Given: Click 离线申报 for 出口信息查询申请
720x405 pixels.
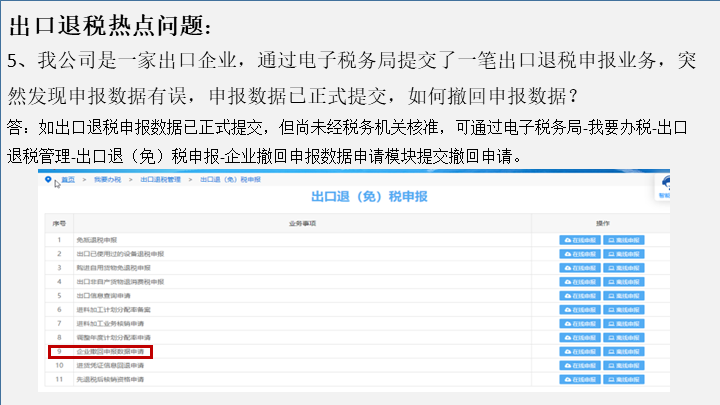Looking at the screenshot, I should (x=624, y=296).
